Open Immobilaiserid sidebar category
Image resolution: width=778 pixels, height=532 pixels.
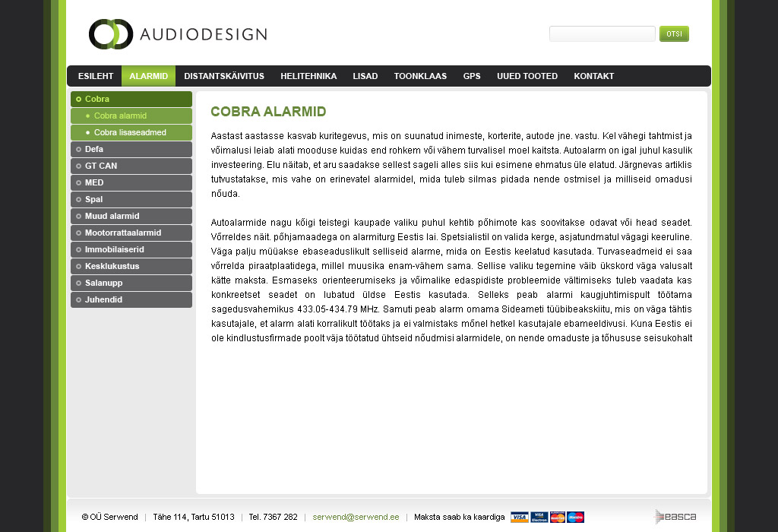(131, 249)
